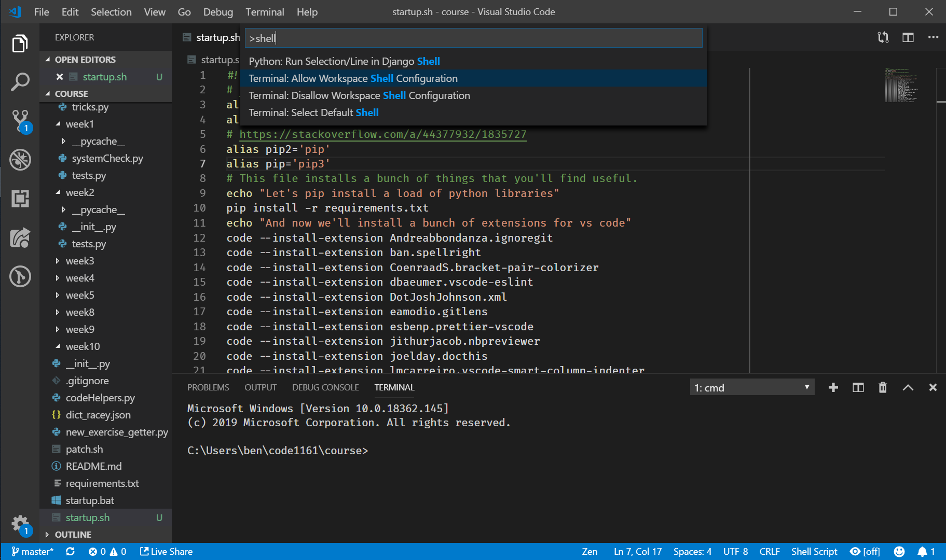Viewport: 946px width, 560px height.
Task: Open the Debug menu
Action: (218, 11)
